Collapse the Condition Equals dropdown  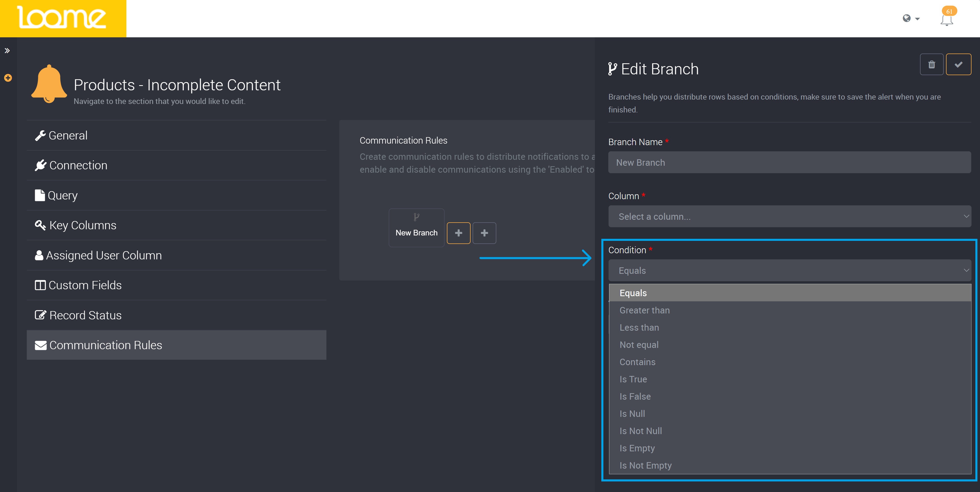tap(789, 270)
